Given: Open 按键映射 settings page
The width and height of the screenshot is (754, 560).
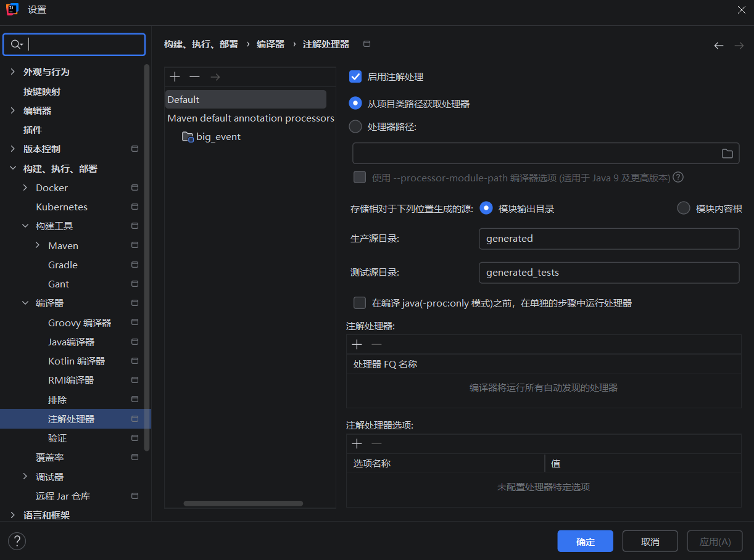Looking at the screenshot, I should tap(42, 91).
